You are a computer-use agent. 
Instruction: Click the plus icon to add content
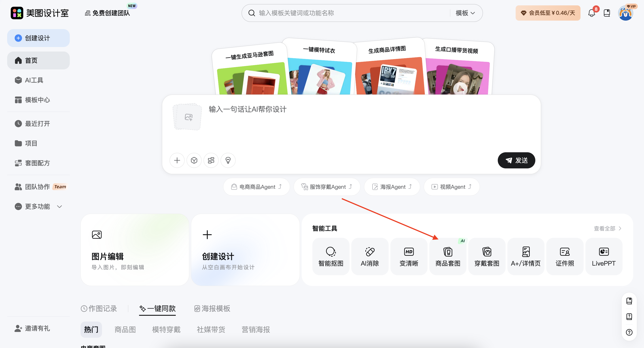[x=177, y=160]
